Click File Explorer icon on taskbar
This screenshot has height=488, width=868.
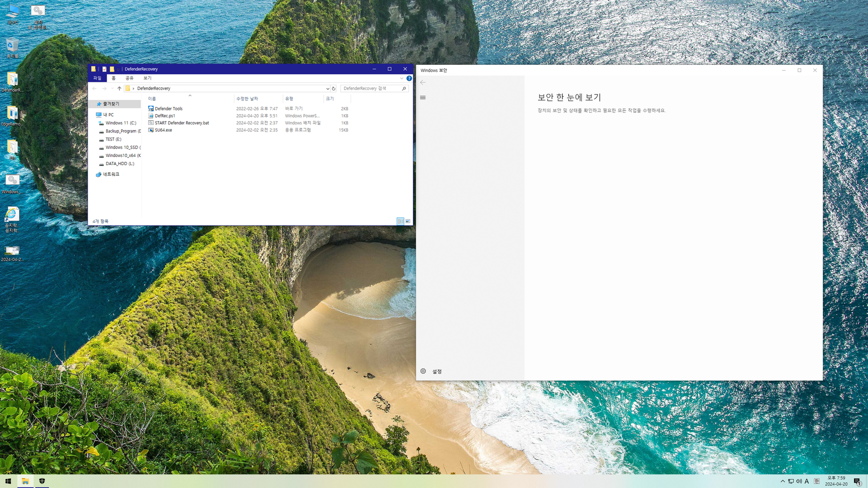coord(25,481)
